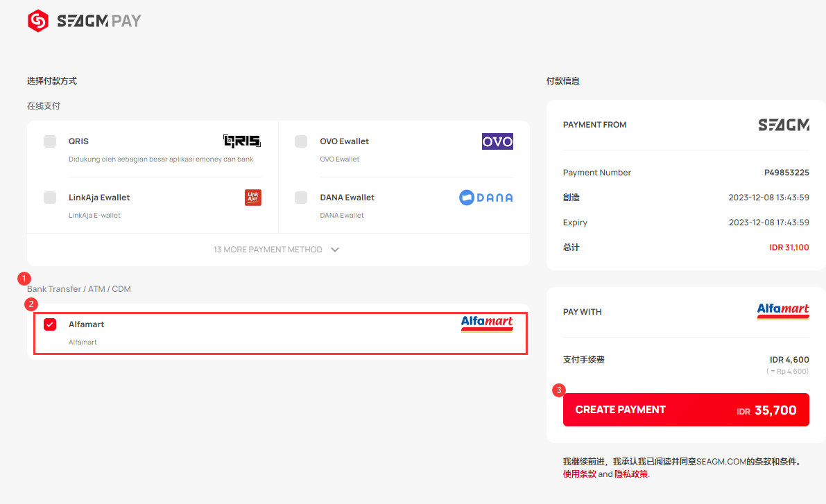Select the OVO Ewallet label
826x504 pixels.
pos(345,141)
